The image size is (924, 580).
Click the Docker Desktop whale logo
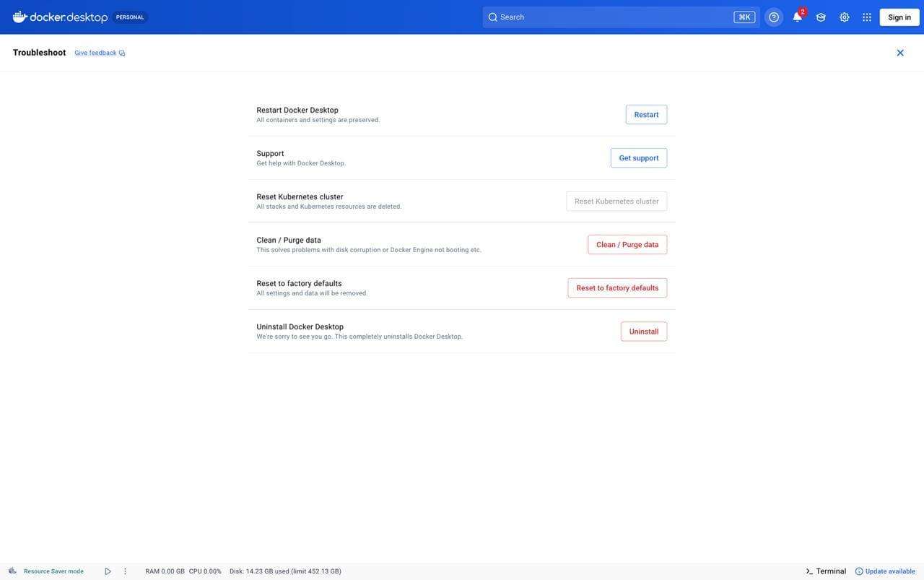20,17
